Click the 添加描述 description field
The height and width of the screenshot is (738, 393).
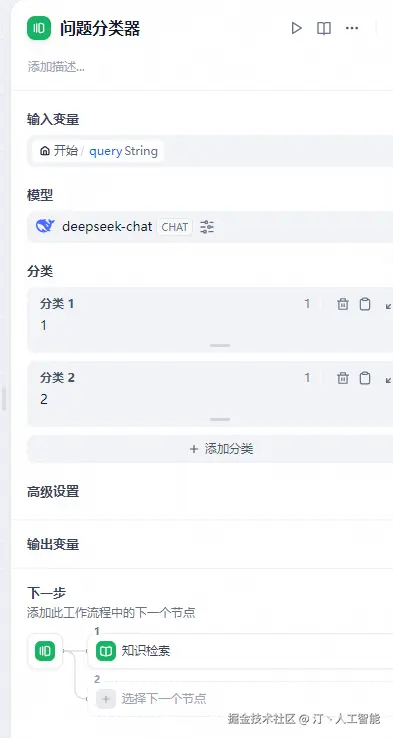[x=56, y=67]
